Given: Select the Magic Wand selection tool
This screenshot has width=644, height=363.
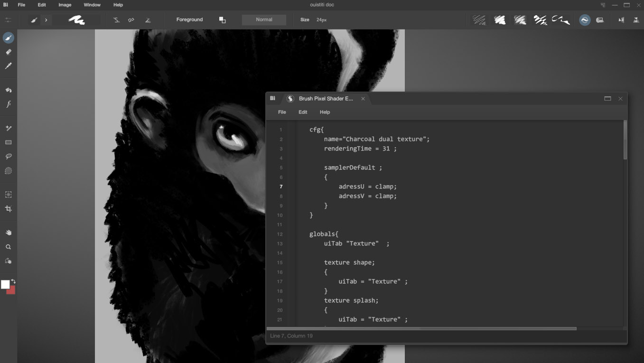Looking at the screenshot, I should click(x=9, y=128).
